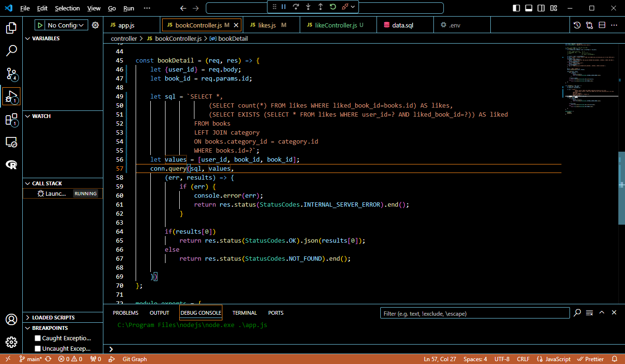Open the No Configurations dropdown
625x364 pixels.
67,25
